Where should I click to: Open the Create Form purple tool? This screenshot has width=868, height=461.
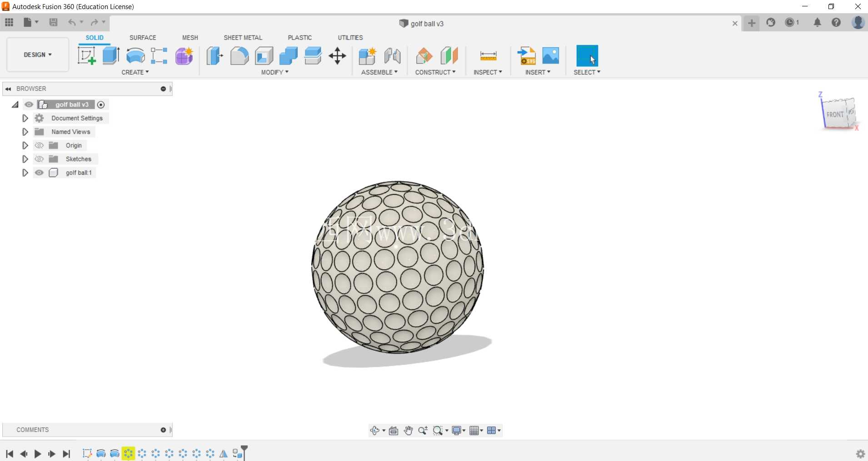click(185, 56)
